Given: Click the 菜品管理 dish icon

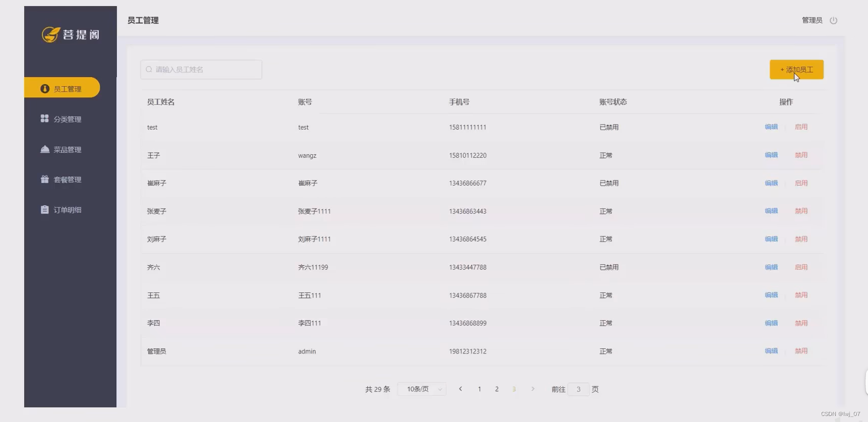Looking at the screenshot, I should pos(45,149).
